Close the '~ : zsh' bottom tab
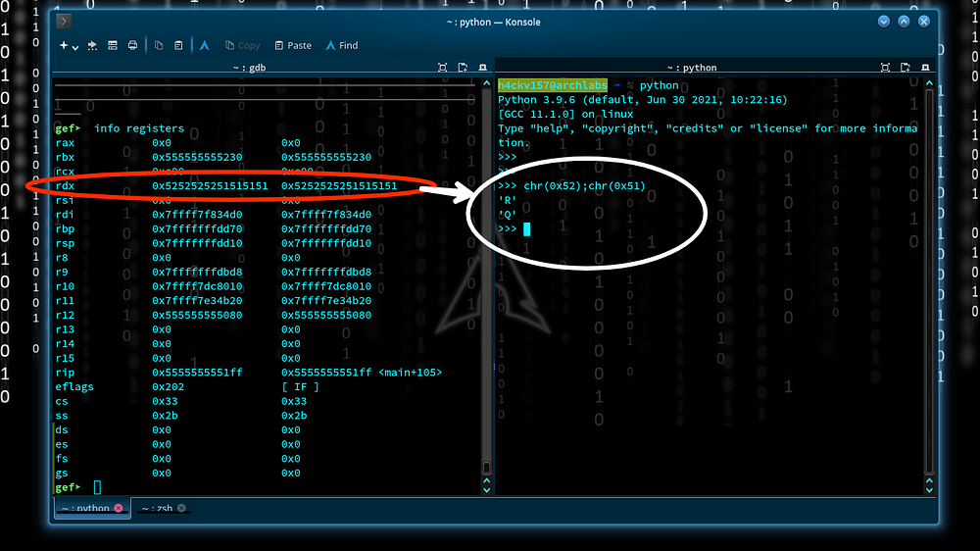980x551 pixels. pyautogui.click(x=181, y=509)
